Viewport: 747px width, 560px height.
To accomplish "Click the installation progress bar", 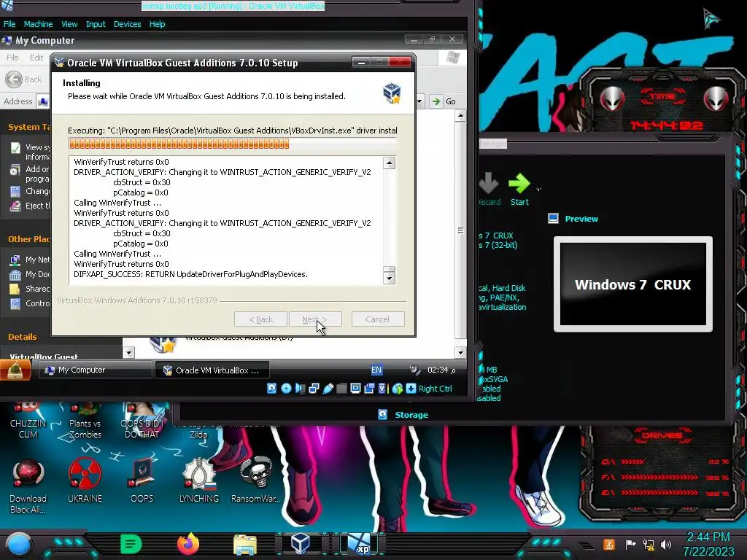I will (x=233, y=144).
